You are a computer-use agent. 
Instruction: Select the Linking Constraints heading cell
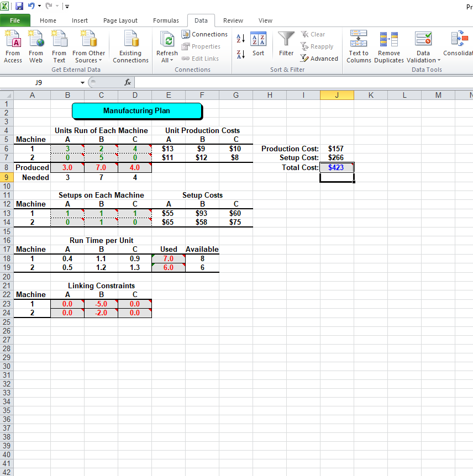pyautogui.click(x=101, y=285)
